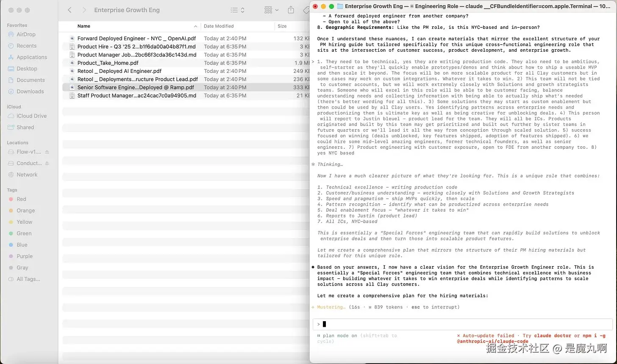Select the Flow-v1 disk icon
This screenshot has width=617, height=364.
(x=11, y=152)
